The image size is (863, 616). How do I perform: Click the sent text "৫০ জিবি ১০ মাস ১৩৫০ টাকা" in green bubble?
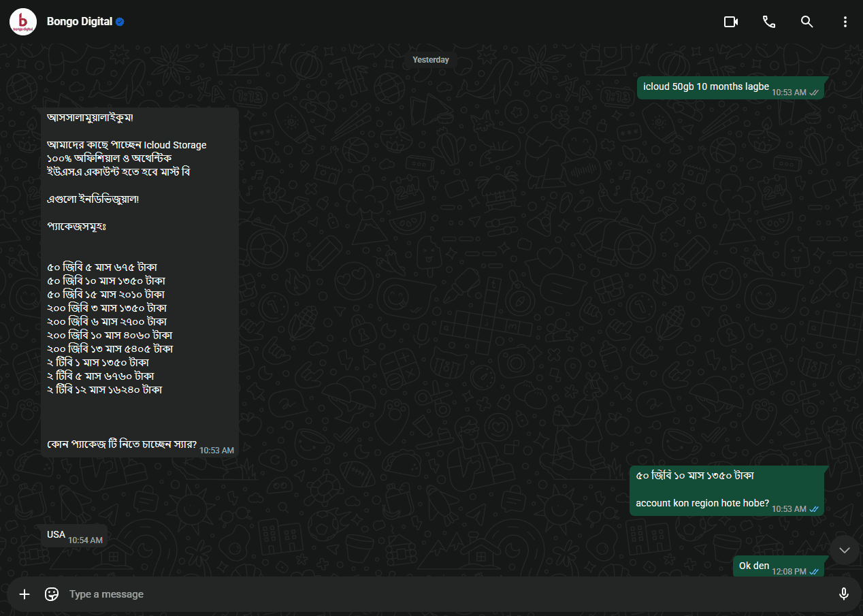point(695,476)
